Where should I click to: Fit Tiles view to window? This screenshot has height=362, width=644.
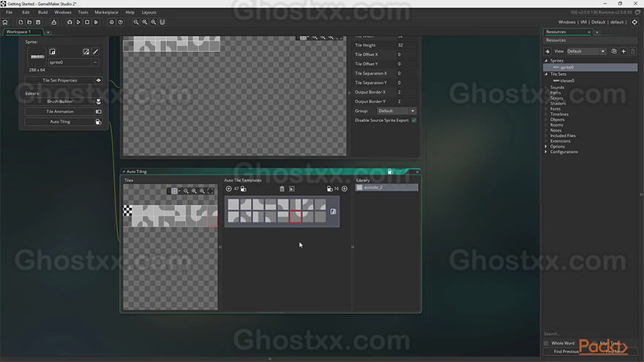[x=210, y=191]
